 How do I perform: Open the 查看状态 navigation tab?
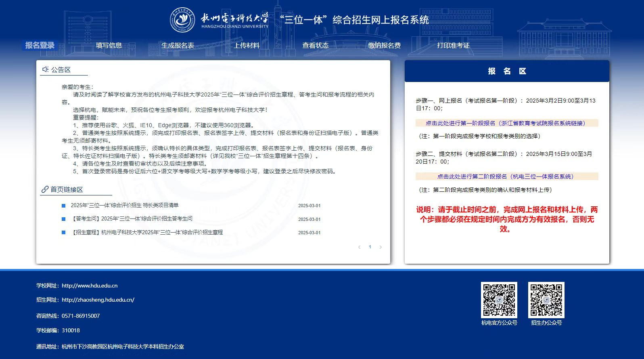(x=315, y=45)
